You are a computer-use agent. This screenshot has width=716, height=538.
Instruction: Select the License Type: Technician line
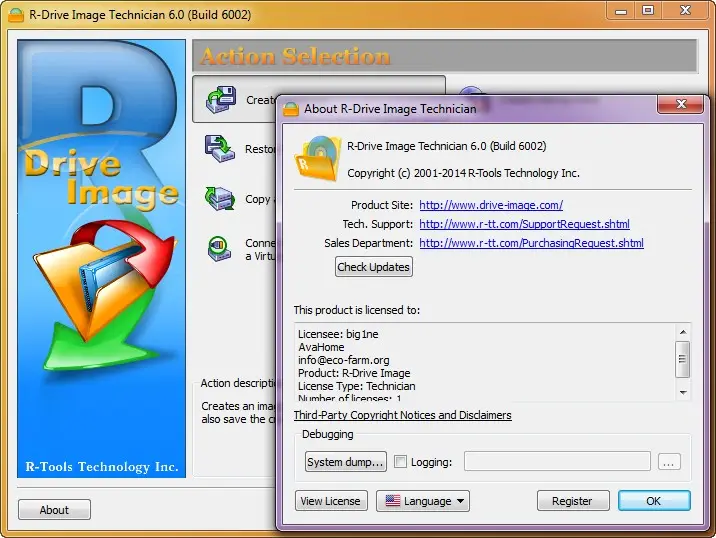(x=357, y=386)
